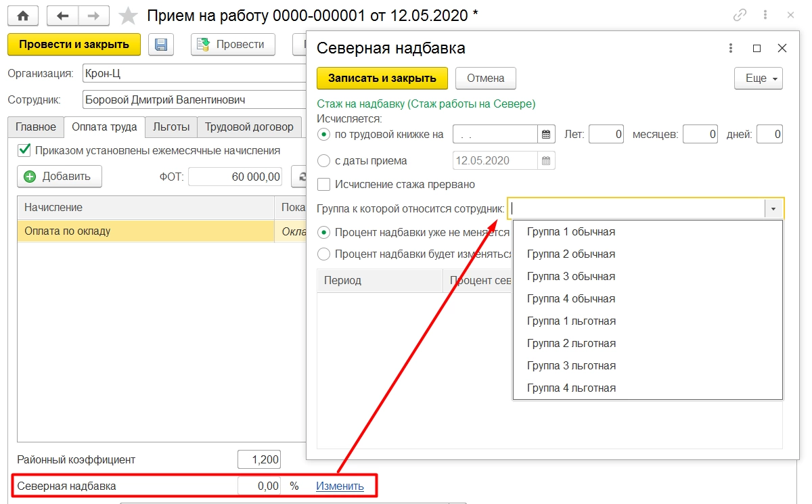Switch to the Главное tab
812x504 pixels.
point(36,127)
